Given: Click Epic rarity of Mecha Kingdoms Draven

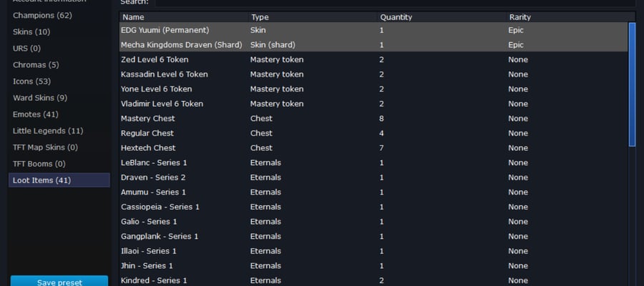Looking at the screenshot, I should (x=516, y=45).
